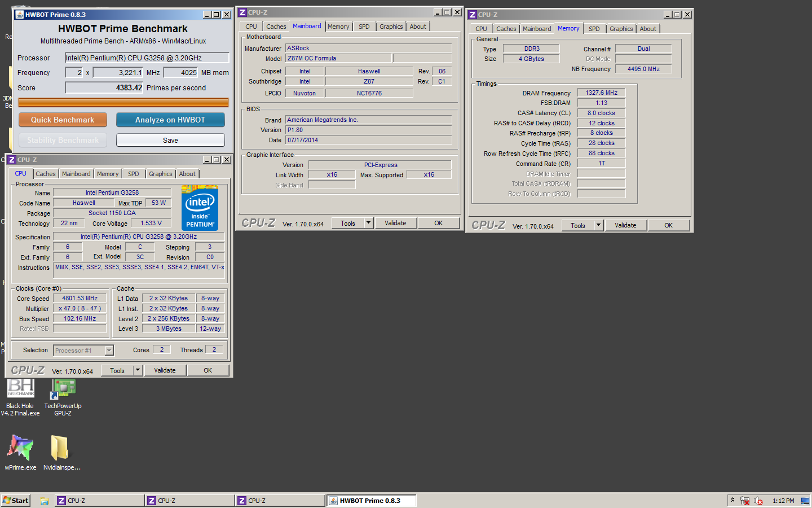Expand Tools dropdown arrow in CPU-Z Mainboard window
The width and height of the screenshot is (812, 508).
(x=369, y=224)
